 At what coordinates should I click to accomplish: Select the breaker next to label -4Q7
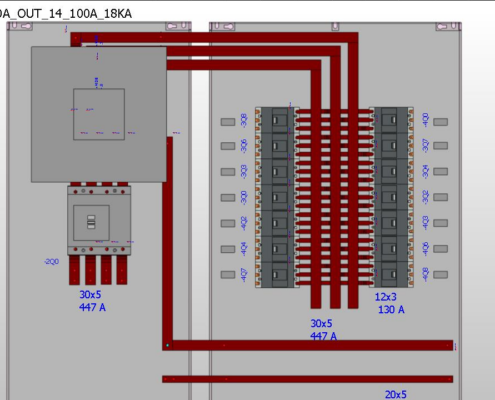[x=277, y=275]
